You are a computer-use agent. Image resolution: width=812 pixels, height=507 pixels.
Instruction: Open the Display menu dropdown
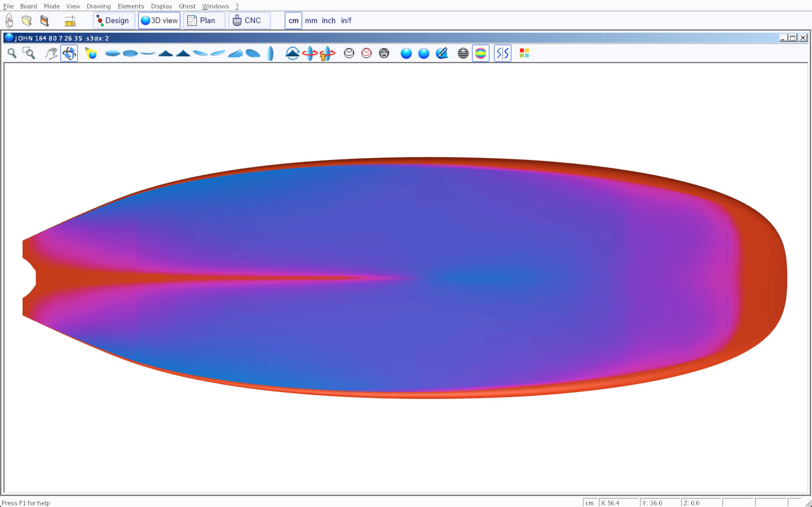coord(161,6)
